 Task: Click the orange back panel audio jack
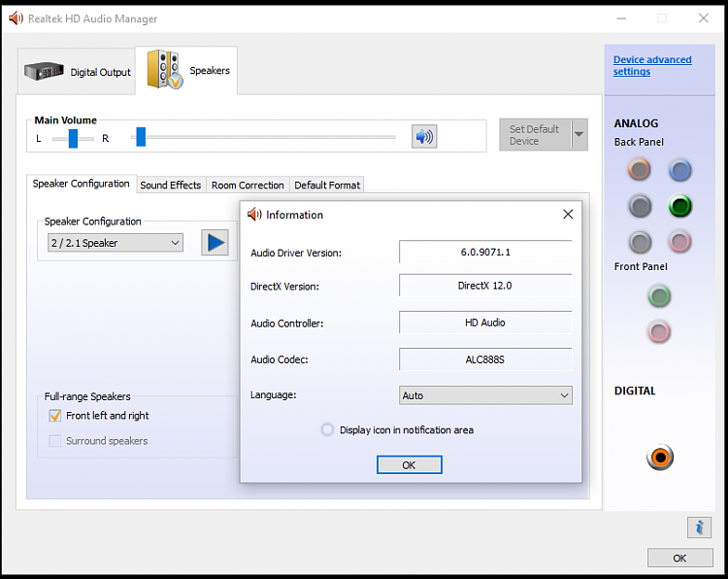click(640, 170)
